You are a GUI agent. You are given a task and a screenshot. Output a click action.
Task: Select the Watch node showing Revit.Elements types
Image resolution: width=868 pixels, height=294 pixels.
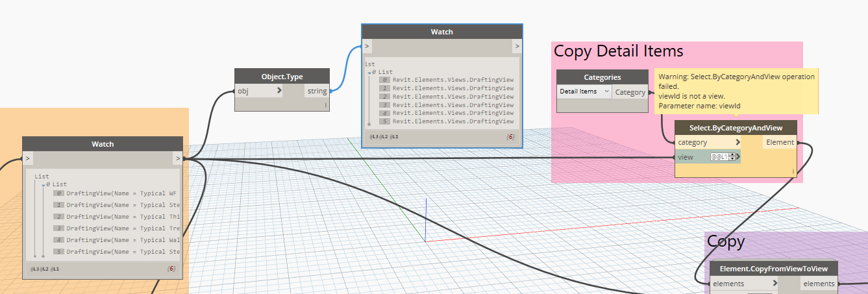point(441,32)
